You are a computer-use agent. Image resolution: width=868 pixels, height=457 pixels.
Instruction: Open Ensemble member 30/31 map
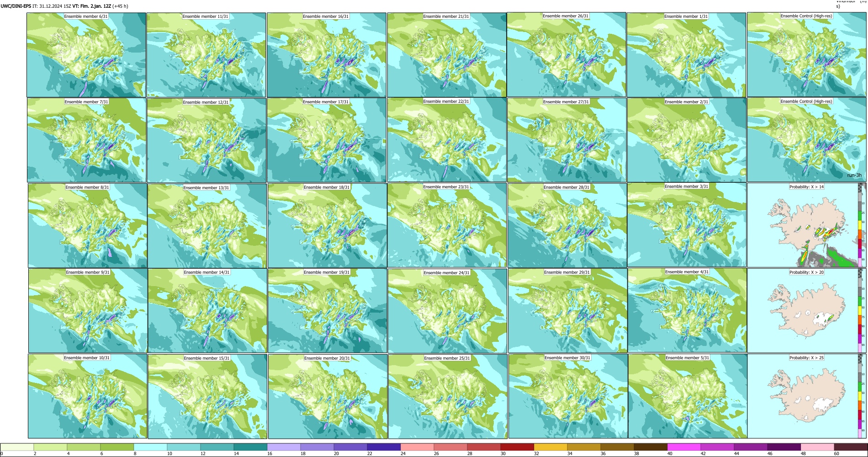pos(568,396)
